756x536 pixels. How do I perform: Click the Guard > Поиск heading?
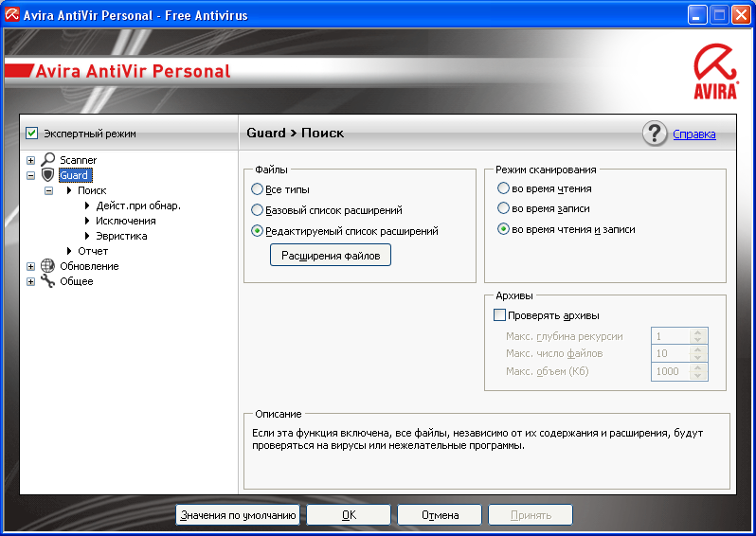(295, 133)
